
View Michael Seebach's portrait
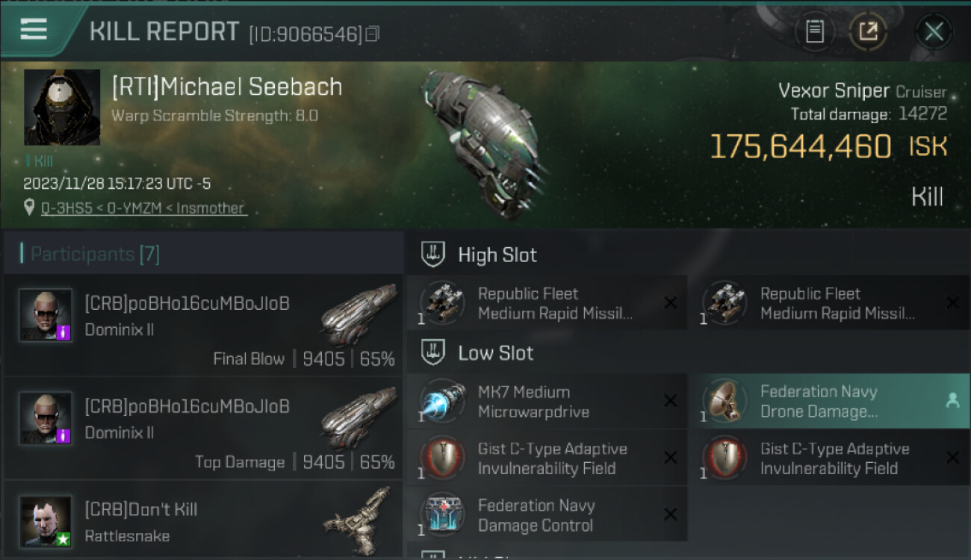click(62, 107)
